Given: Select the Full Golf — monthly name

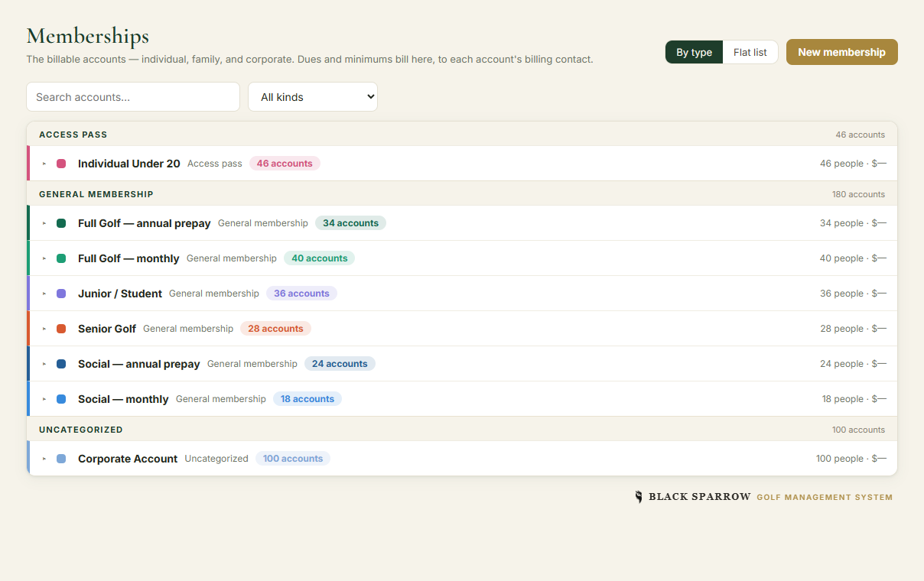Looking at the screenshot, I should pyautogui.click(x=129, y=258).
